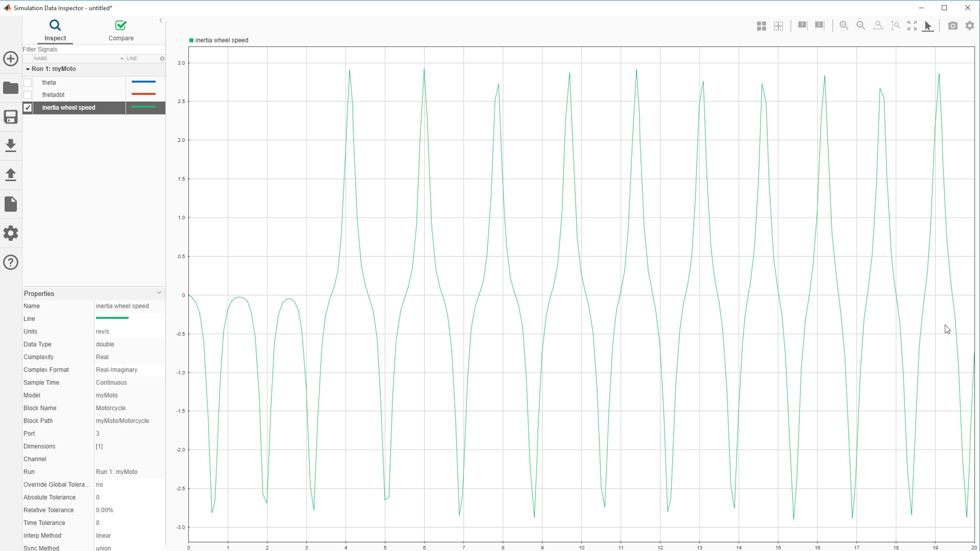The width and height of the screenshot is (980, 551).
Task: Click the Filter Signals input field
Action: [x=94, y=49]
